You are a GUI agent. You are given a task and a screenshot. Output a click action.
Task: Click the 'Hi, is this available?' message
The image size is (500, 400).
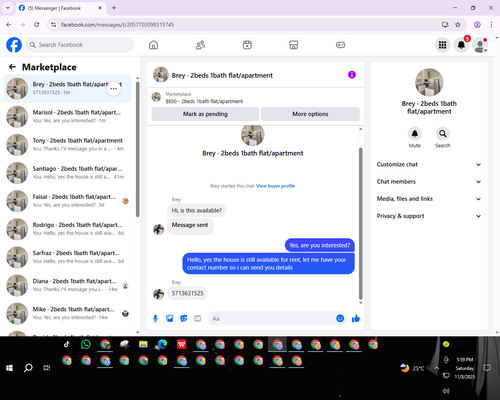(x=197, y=210)
